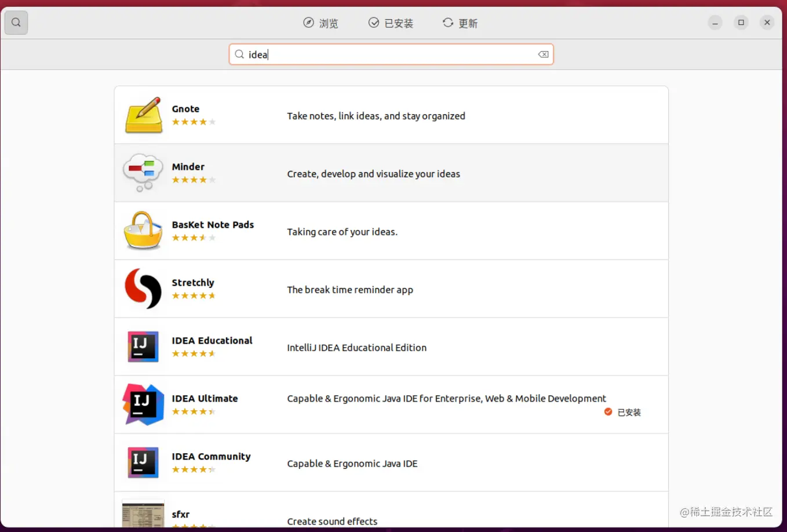Viewport: 787px width, 532px height.
Task: Select the IDEA Ultimate title
Action: pyautogui.click(x=205, y=399)
